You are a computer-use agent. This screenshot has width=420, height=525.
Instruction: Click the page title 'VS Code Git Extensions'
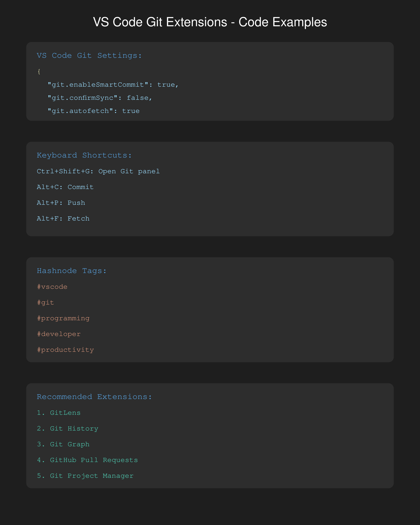point(160,22)
